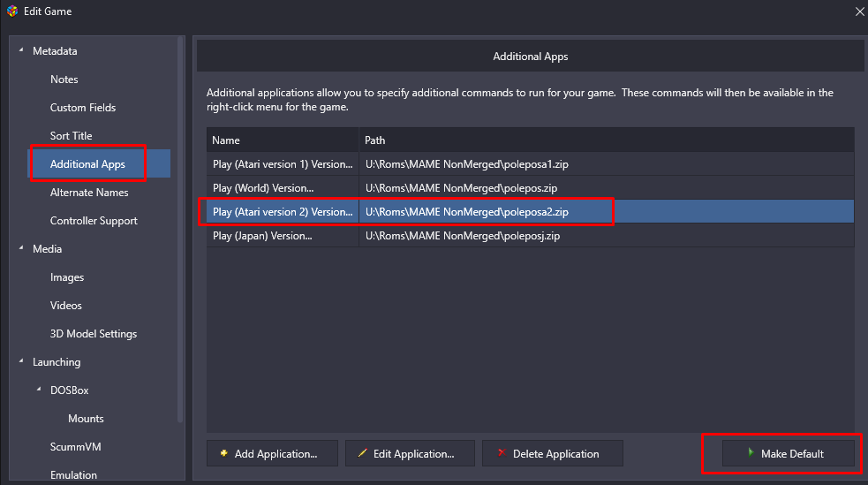Select the poleposa1.zip application row
Viewport: 868px width, 485px height.
(531, 164)
